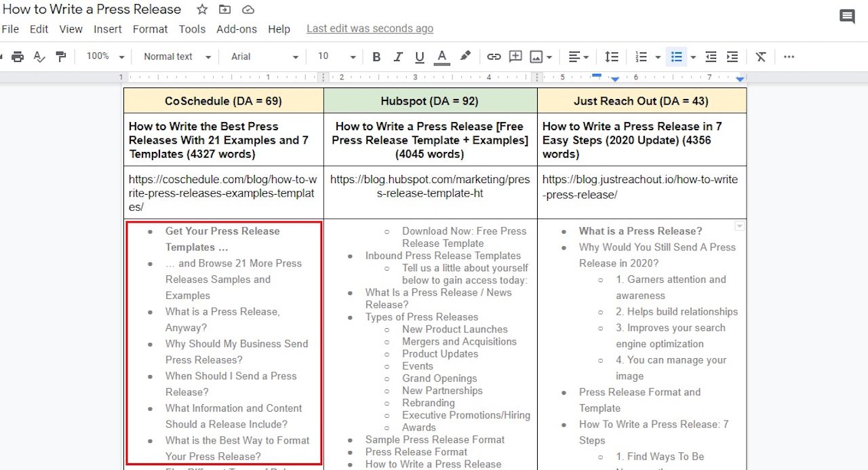Check the cloud save status icon
The height and width of the screenshot is (470, 868).
248,9
